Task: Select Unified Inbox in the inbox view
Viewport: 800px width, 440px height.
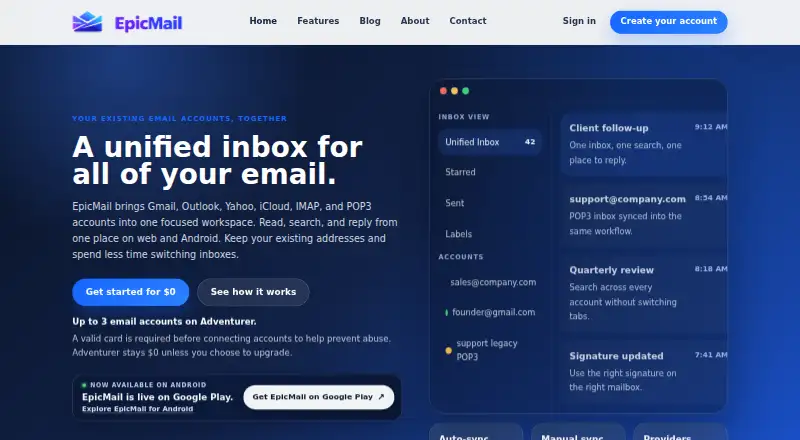Action: click(x=490, y=142)
